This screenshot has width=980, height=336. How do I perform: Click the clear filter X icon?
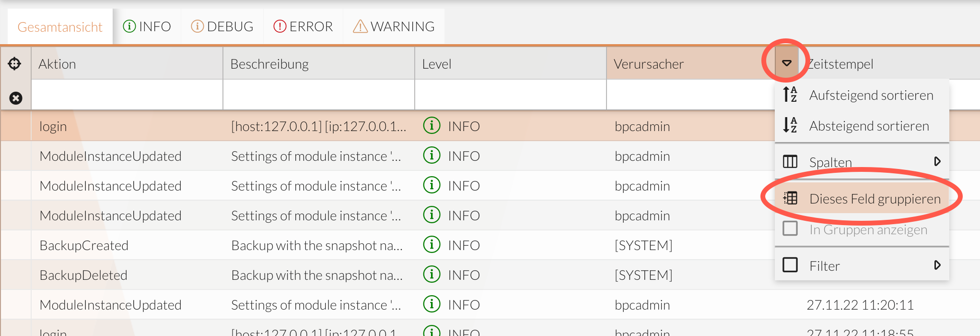click(x=16, y=98)
